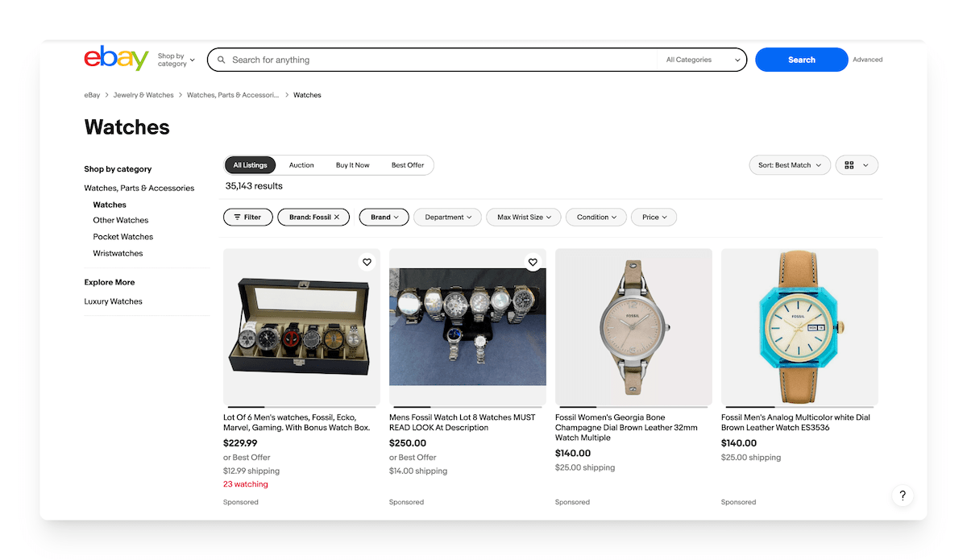The image size is (967, 560).
Task: Click the search magnifier icon
Action: (x=222, y=60)
